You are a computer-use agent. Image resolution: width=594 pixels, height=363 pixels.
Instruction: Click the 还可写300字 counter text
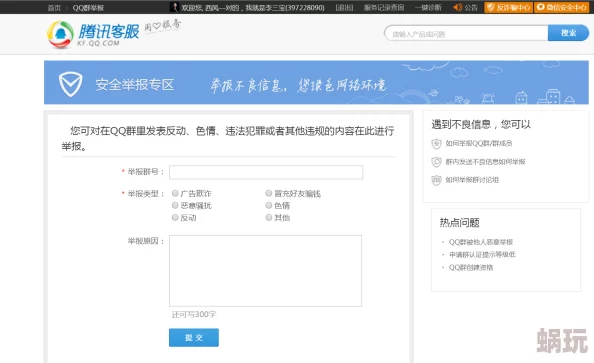194,314
